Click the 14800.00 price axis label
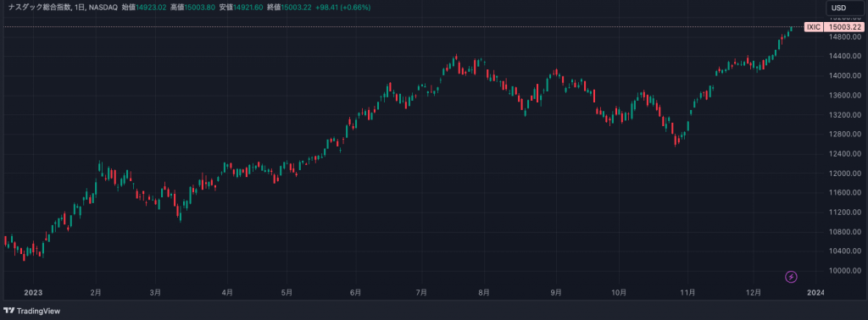 [x=845, y=36]
